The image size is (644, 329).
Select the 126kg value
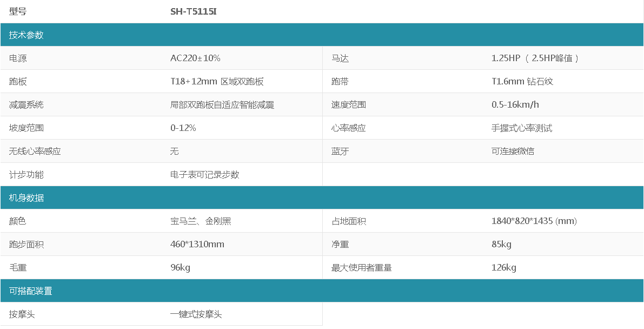(504, 268)
